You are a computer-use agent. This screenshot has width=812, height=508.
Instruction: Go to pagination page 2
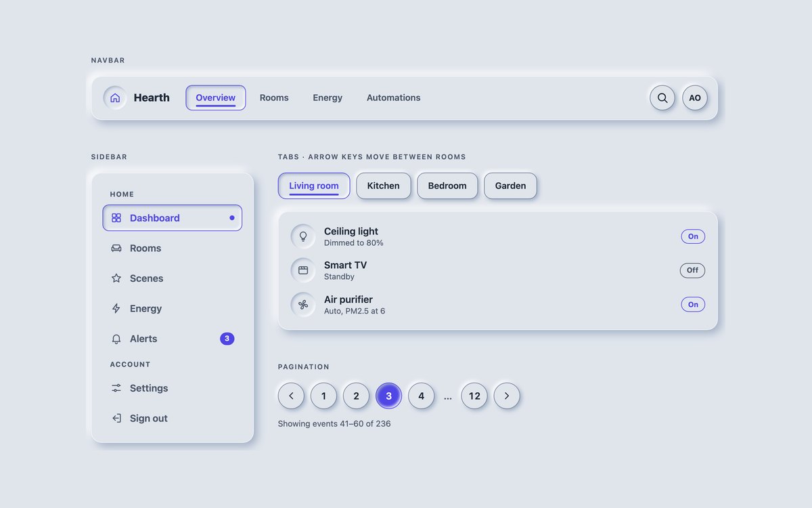click(356, 396)
